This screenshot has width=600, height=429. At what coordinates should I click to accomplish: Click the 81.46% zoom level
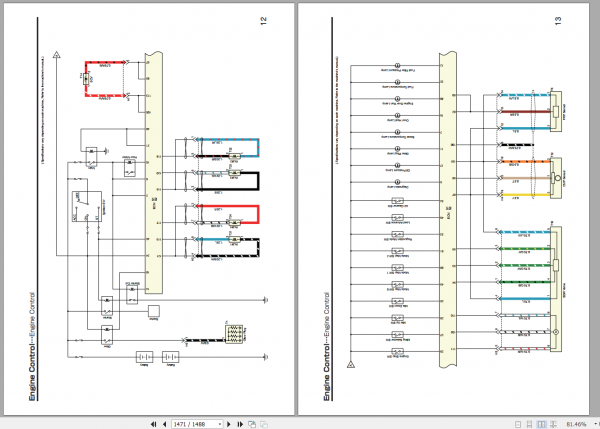[x=576, y=424]
